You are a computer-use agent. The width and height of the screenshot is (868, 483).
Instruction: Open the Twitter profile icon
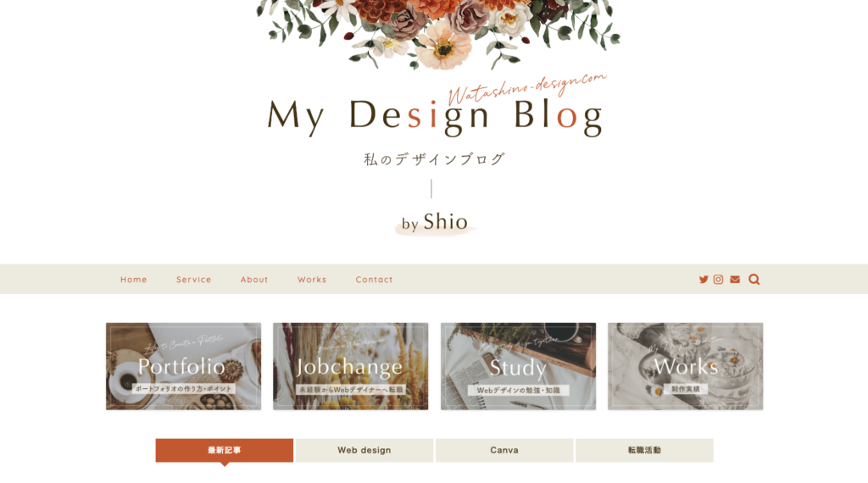click(x=703, y=280)
